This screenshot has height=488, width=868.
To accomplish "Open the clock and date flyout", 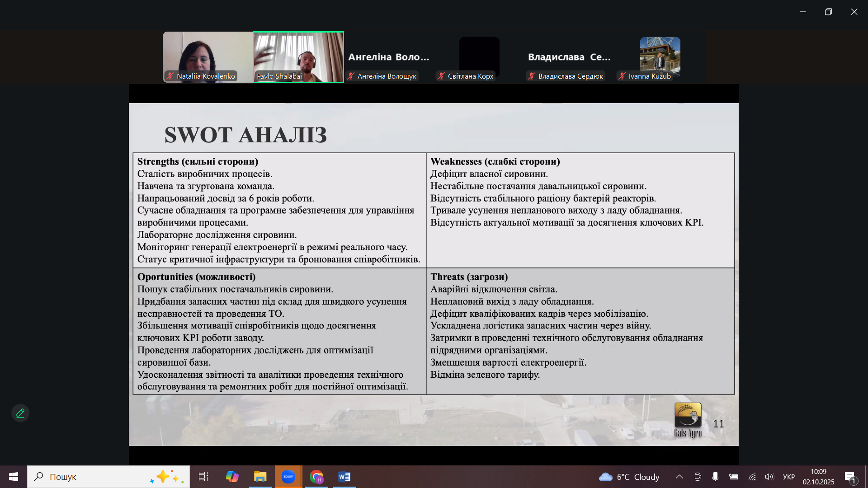I will (x=818, y=477).
